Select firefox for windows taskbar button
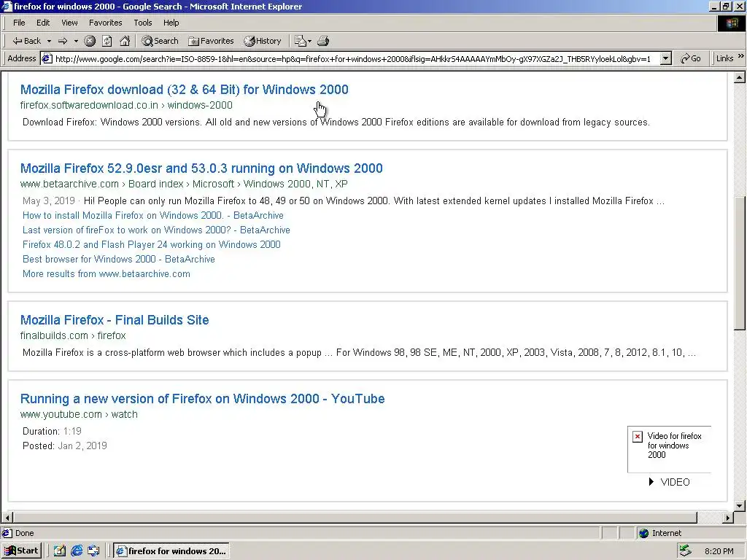Viewport: 747px width, 560px height. tap(171, 551)
